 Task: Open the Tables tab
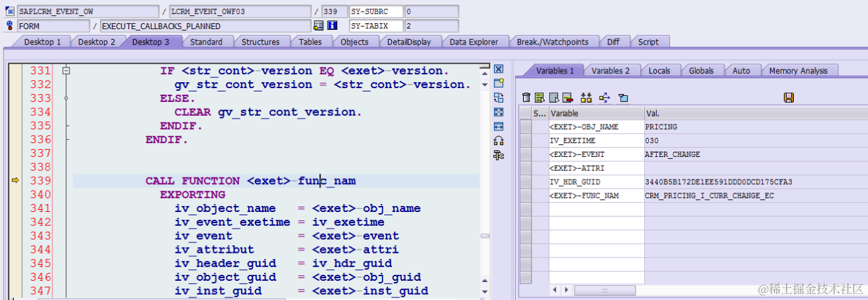(311, 42)
